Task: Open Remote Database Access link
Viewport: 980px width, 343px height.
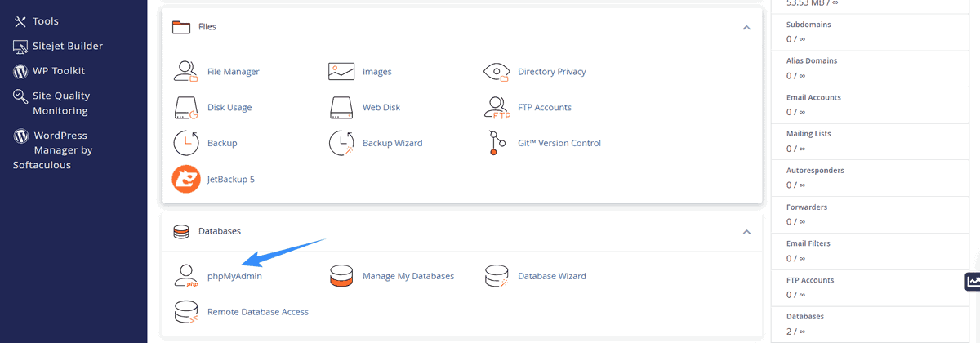Action: tap(258, 312)
